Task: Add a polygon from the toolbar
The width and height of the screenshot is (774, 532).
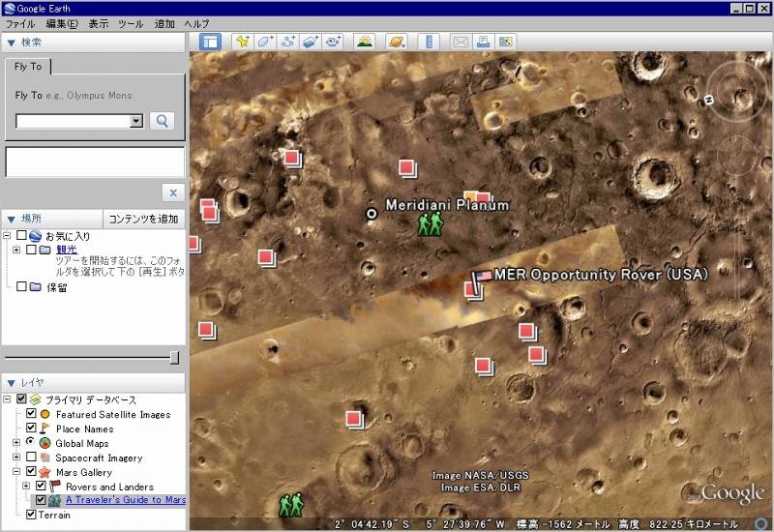Action: click(x=265, y=42)
